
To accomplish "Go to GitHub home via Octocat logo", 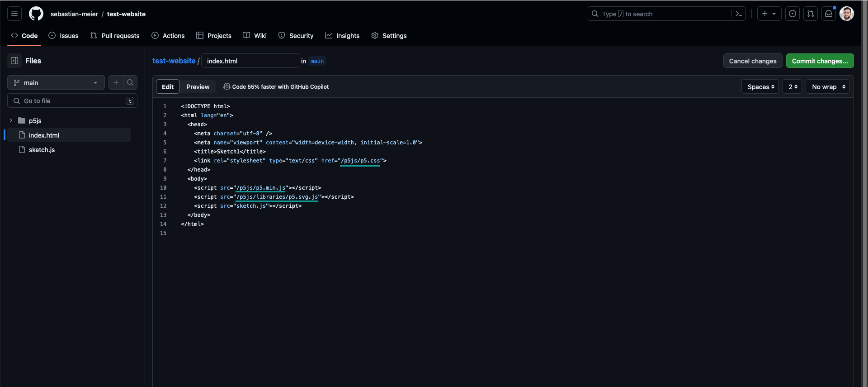I will pos(36,14).
